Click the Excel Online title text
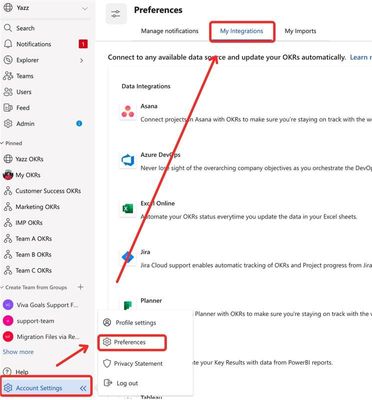 [x=158, y=203]
